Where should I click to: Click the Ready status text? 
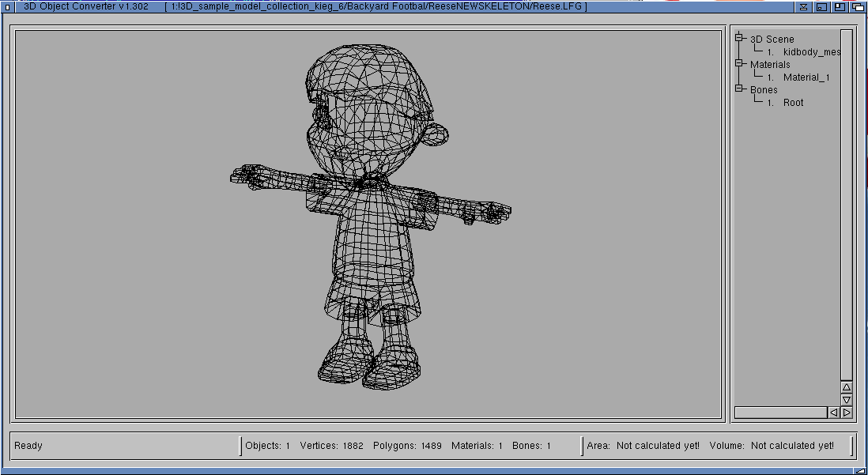pos(28,446)
